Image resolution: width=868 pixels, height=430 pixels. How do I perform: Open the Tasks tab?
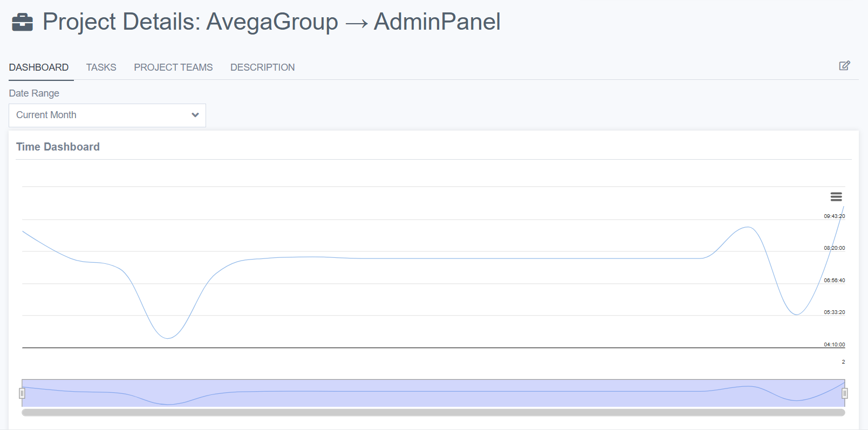click(x=101, y=67)
